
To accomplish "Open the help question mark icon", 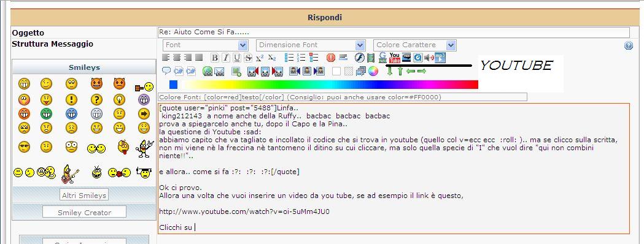I will coord(629,45).
